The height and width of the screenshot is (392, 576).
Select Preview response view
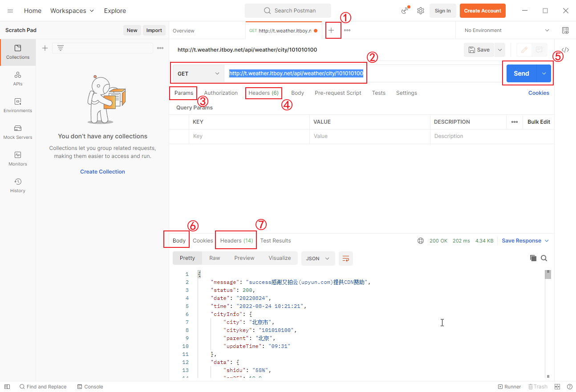(x=244, y=258)
